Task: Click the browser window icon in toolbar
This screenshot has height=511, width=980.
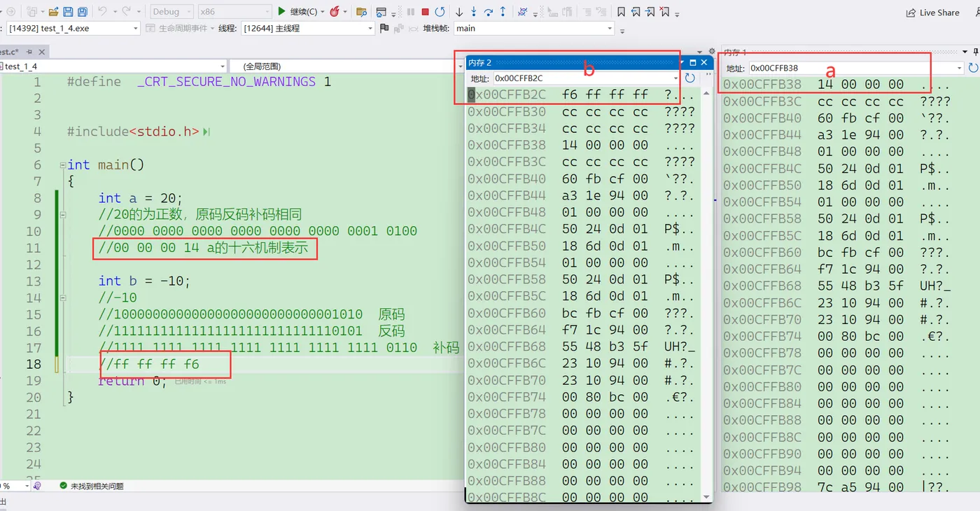Action: [x=381, y=12]
